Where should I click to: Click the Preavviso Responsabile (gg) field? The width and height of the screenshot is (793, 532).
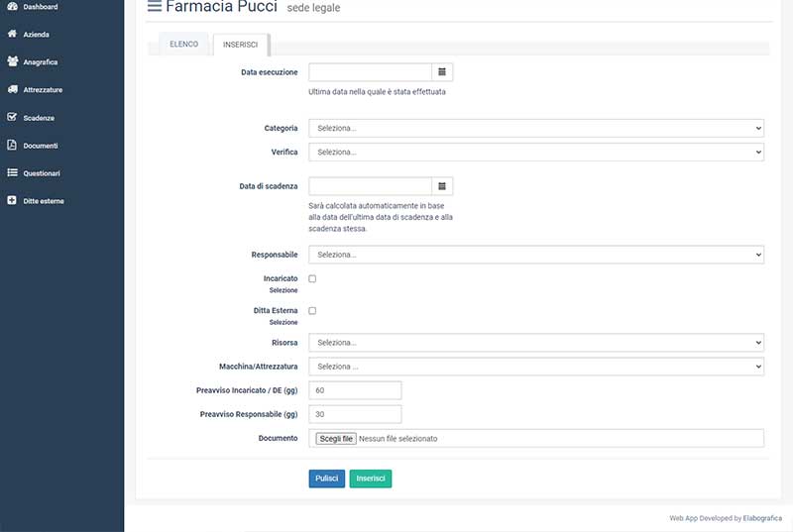coord(355,414)
